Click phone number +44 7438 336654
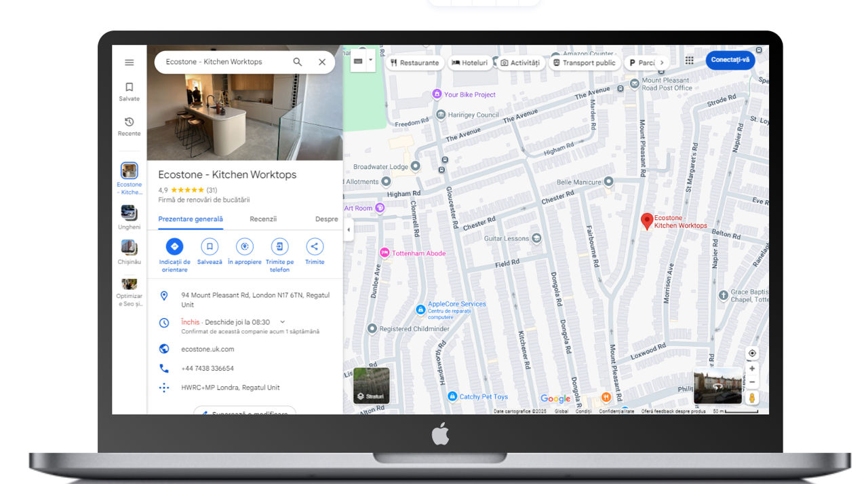Image resolution: width=868 pixels, height=484 pixels. 208,369
